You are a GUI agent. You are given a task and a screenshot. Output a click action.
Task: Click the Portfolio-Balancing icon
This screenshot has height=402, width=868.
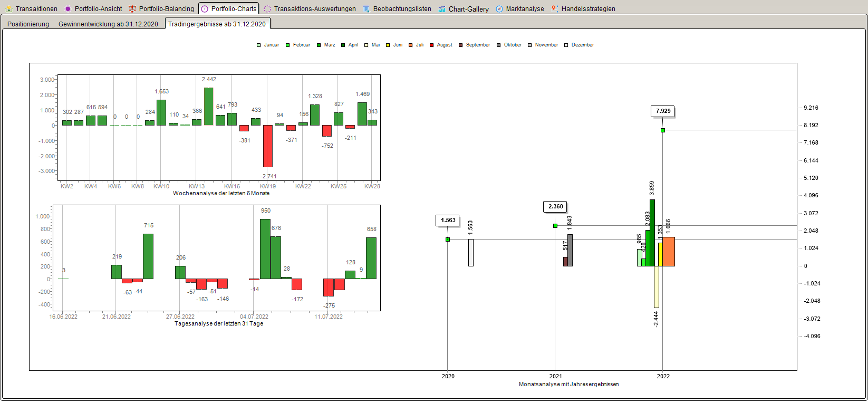(x=132, y=9)
